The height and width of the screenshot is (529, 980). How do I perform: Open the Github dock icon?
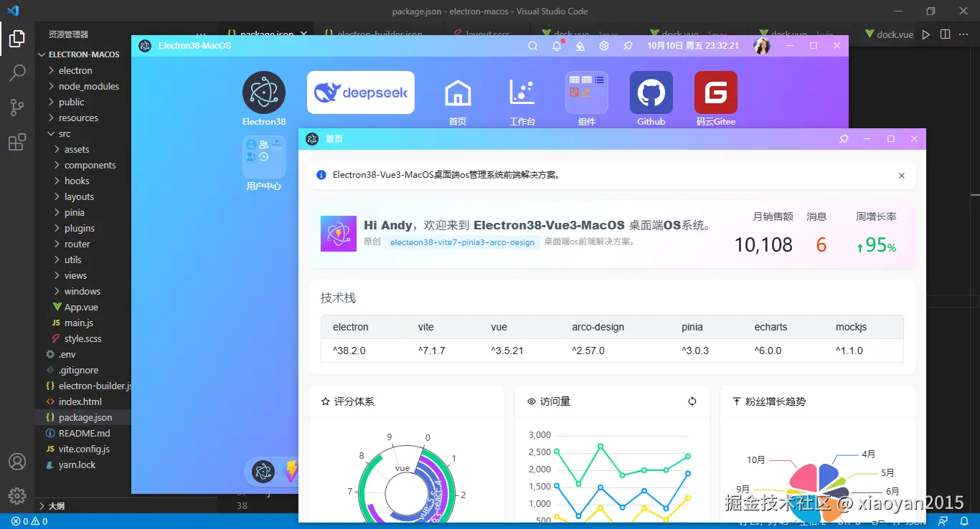click(650, 92)
